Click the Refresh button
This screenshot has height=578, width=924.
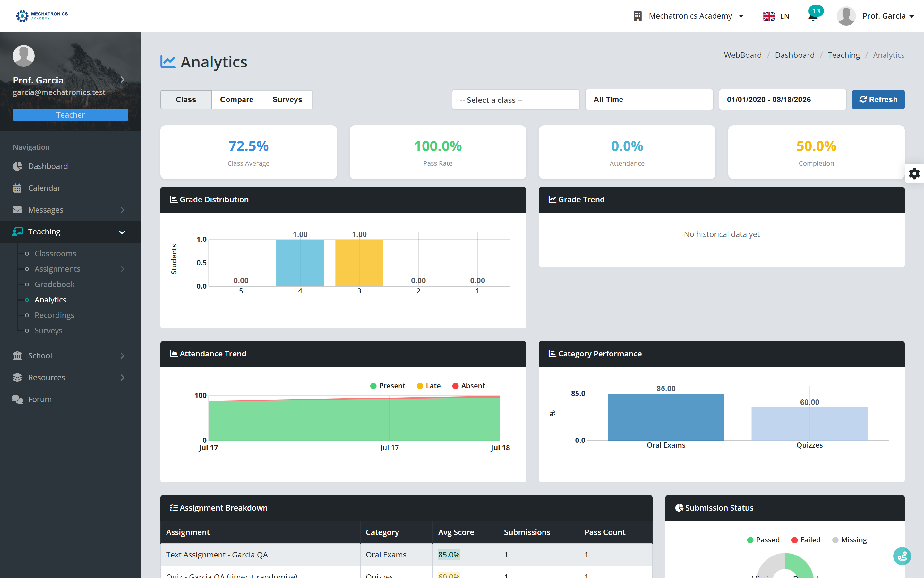[x=878, y=100]
